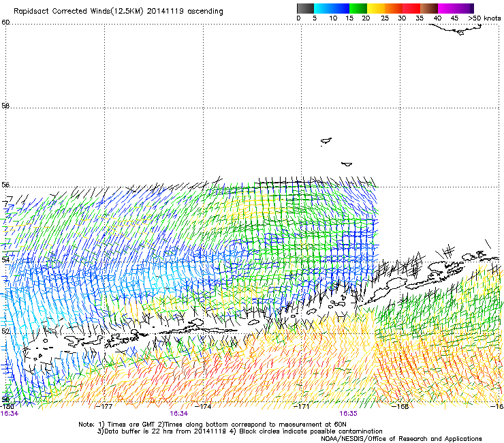Viewport: 504px width, 443px height.
Task: Click the NOAA/NESDIS credit text
Action: [401, 438]
